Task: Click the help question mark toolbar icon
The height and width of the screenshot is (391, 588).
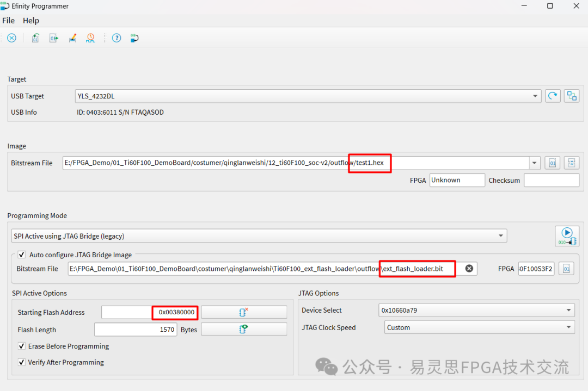Action: tap(116, 38)
